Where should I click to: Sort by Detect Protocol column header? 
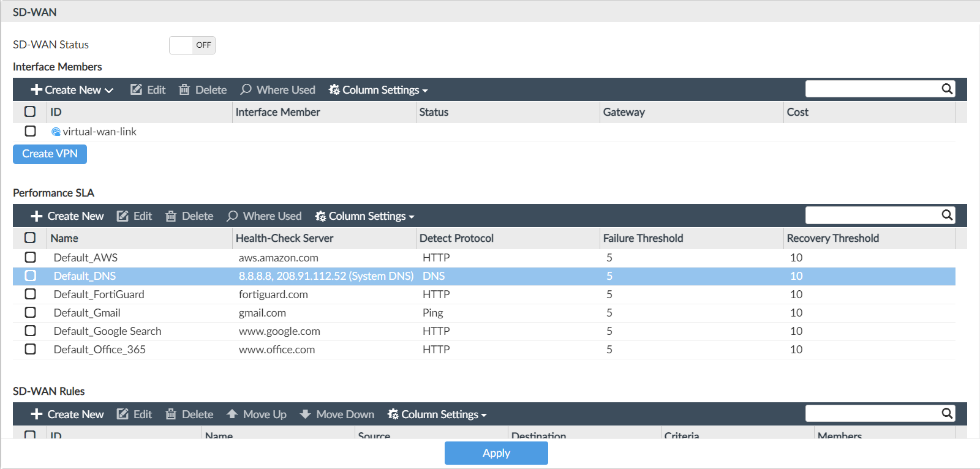456,238
